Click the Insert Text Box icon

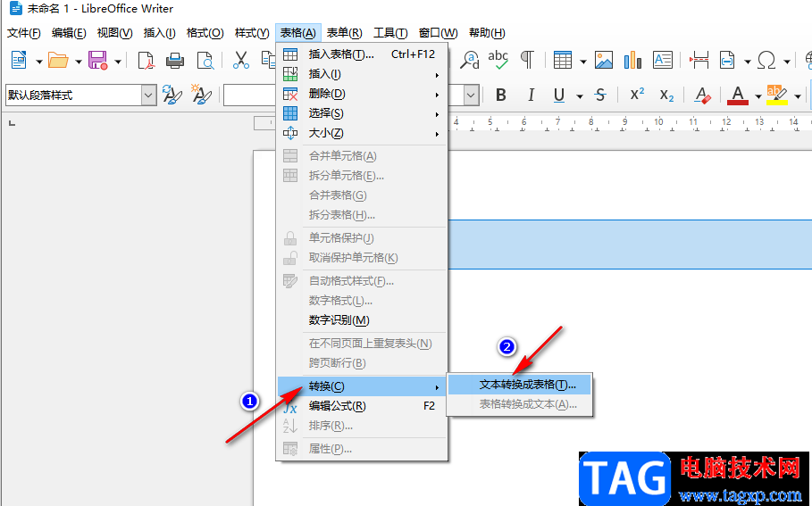(663, 61)
